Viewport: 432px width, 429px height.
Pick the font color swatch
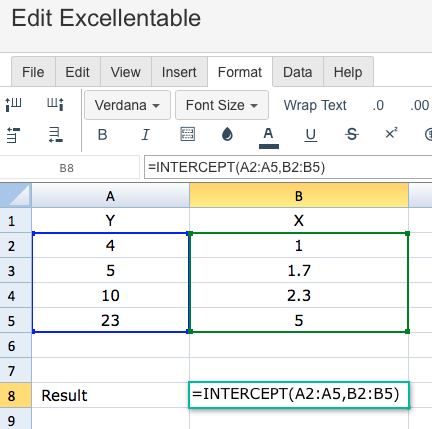coord(269,138)
